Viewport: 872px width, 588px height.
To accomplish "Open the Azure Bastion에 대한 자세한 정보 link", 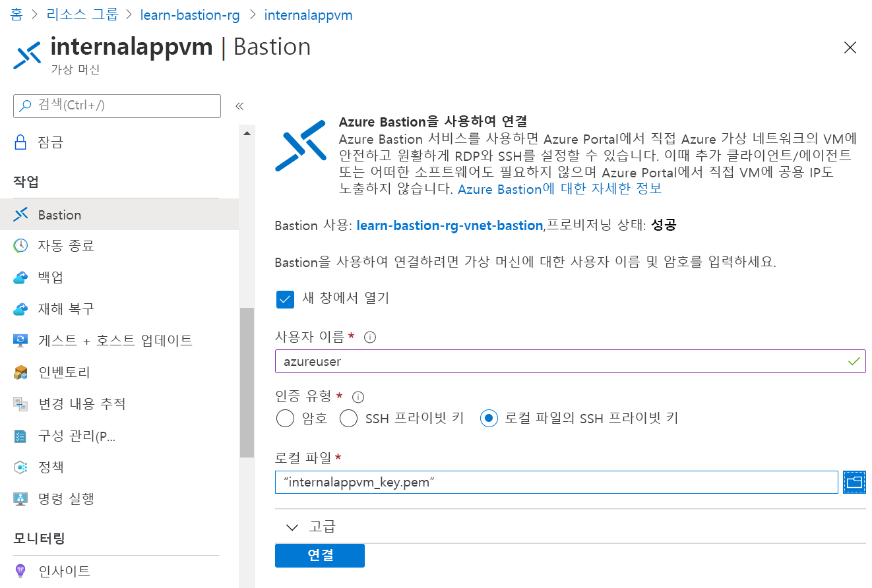I will pos(559,189).
